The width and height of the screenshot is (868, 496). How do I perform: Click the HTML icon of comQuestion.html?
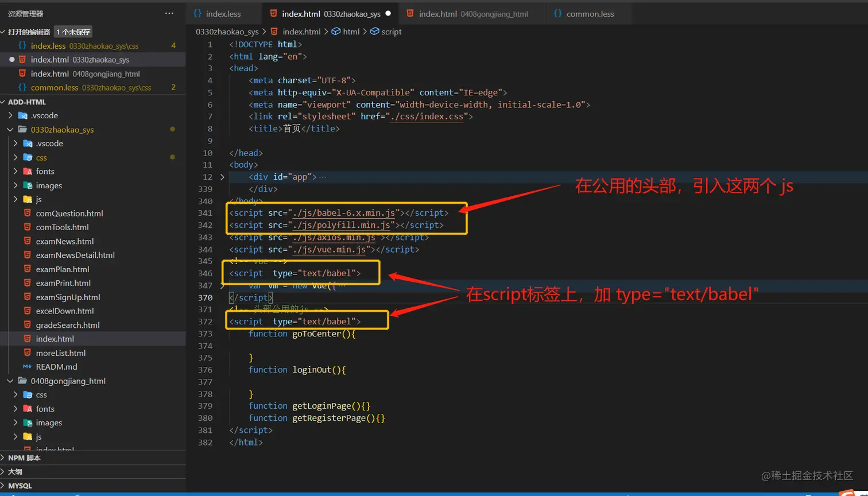tap(27, 213)
